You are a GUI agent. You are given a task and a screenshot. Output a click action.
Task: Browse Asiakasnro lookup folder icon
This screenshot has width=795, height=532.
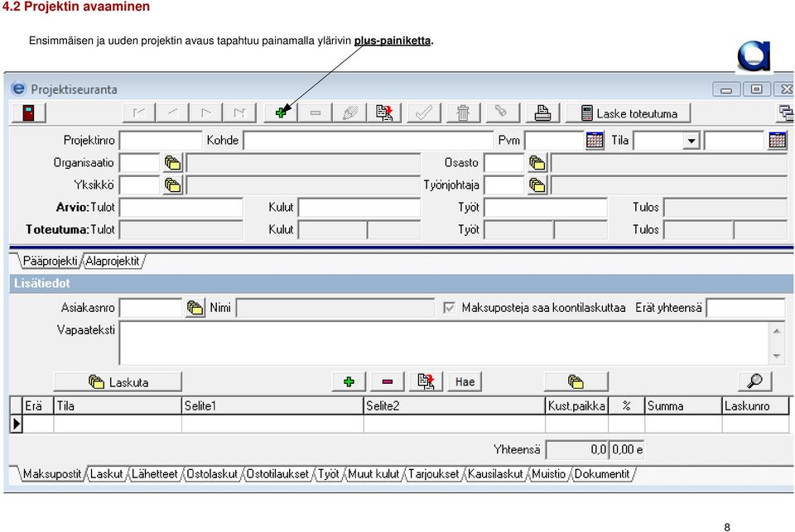tap(195, 308)
